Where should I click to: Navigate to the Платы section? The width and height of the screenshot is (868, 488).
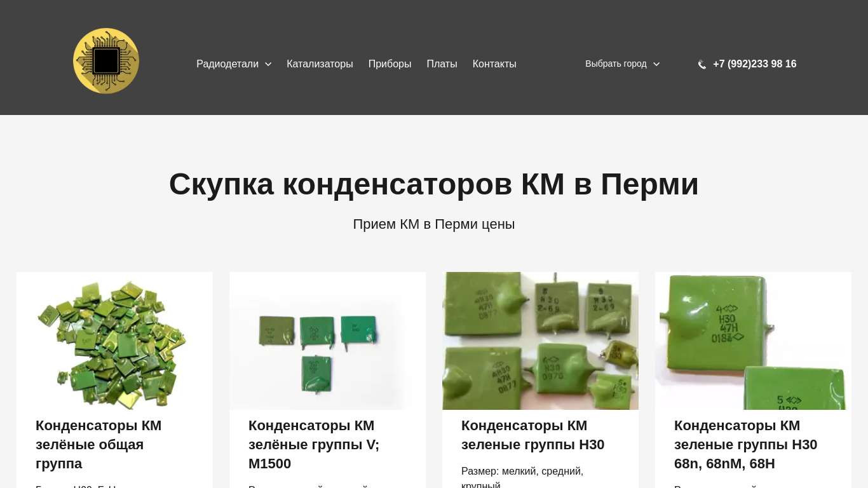[x=442, y=64]
